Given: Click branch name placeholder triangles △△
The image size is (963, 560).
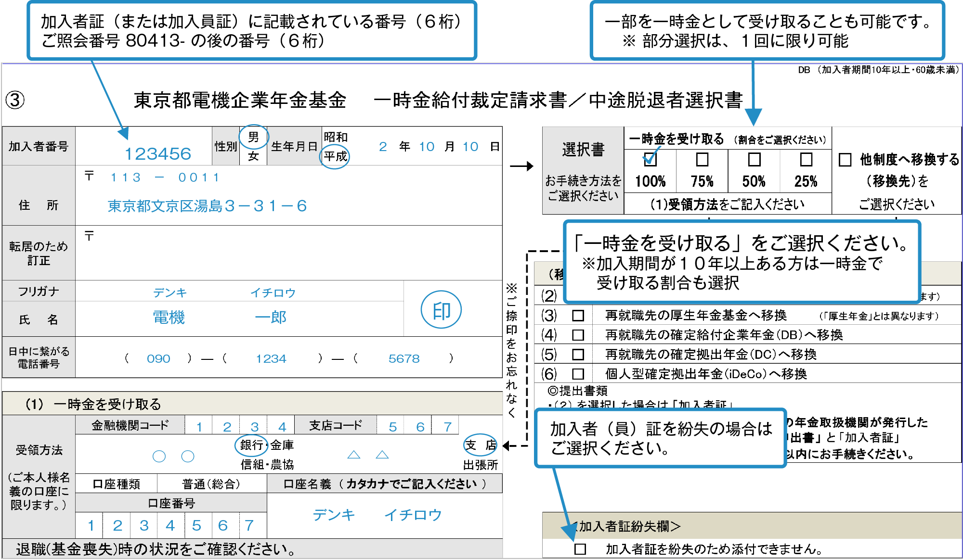Looking at the screenshot, I should [x=368, y=455].
